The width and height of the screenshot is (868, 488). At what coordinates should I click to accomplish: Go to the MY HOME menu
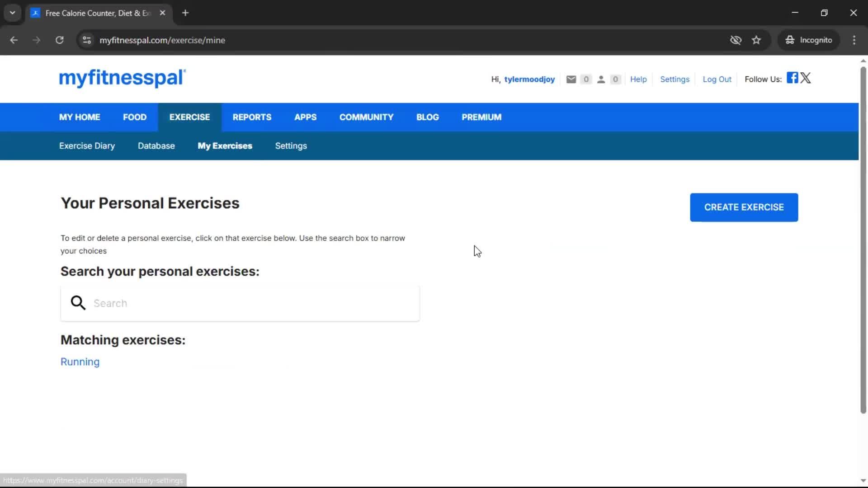pyautogui.click(x=80, y=117)
